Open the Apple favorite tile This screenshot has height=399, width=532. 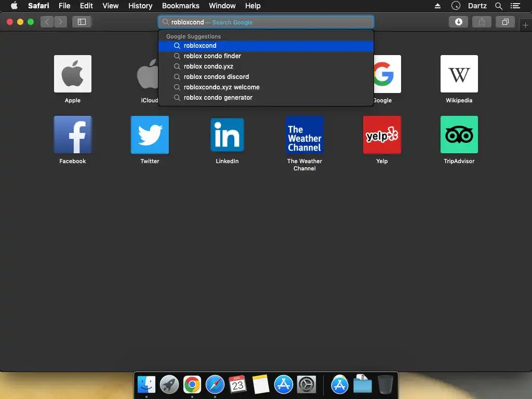pos(73,74)
